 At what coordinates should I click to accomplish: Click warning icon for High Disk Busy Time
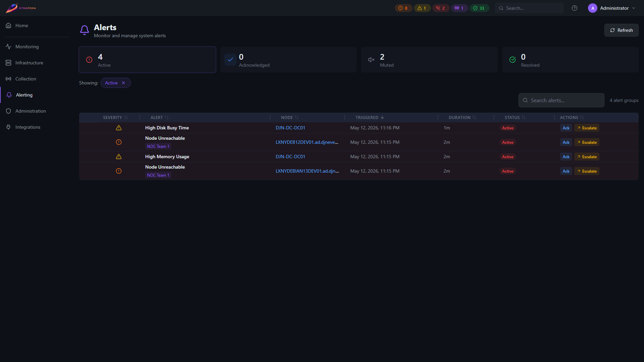(x=119, y=128)
